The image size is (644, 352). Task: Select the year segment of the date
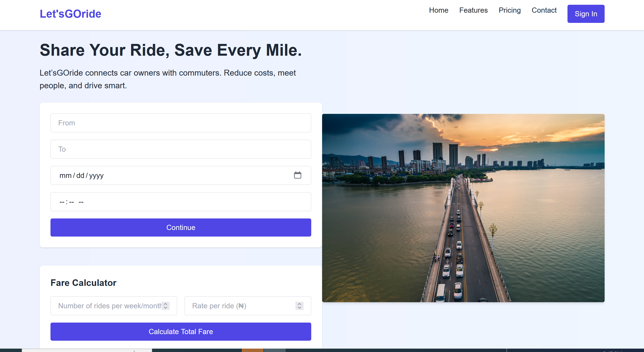(96, 175)
